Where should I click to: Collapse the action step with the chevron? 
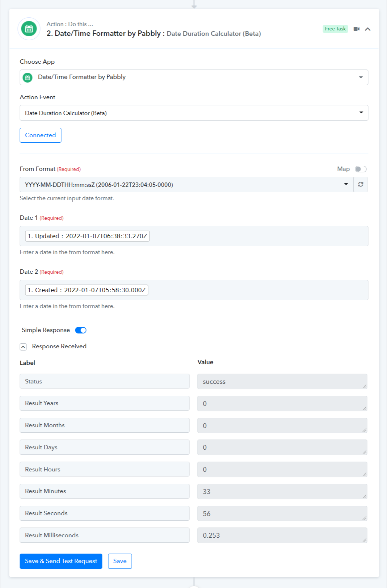pyautogui.click(x=368, y=29)
